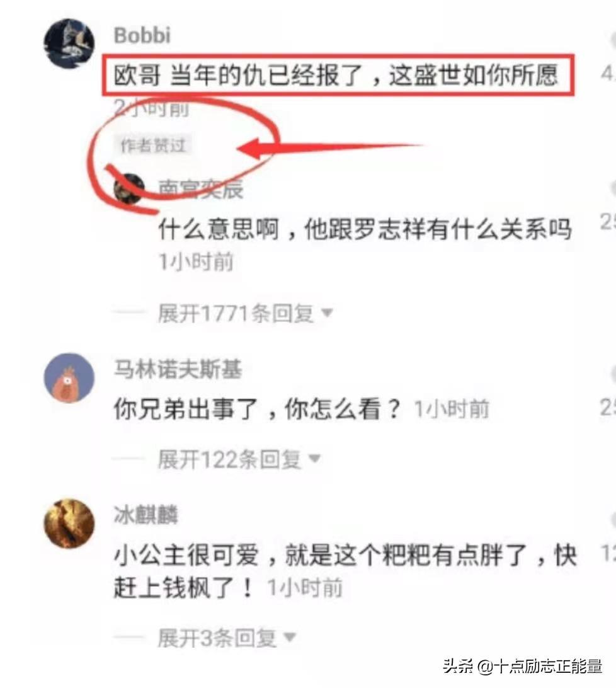Expand 展开1771条回复 replies
Screen dimensions: 616x688
[x=236, y=313]
